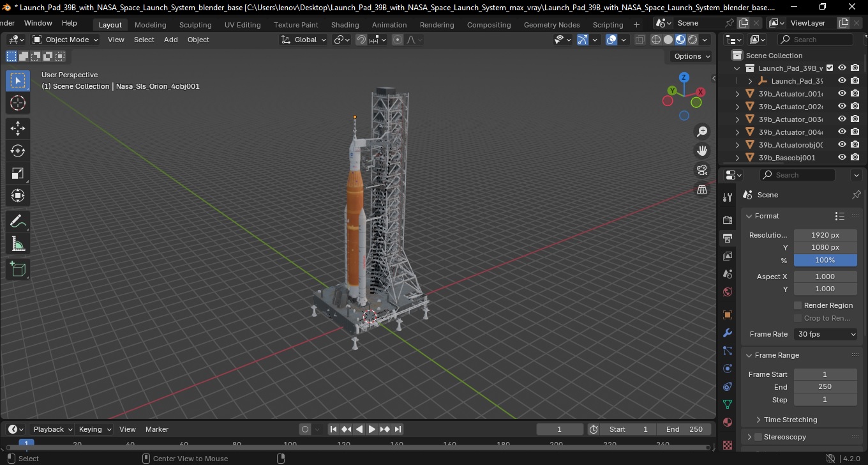Image resolution: width=868 pixels, height=465 pixels.
Task: Switch to rendered viewport shading
Action: coord(692,40)
